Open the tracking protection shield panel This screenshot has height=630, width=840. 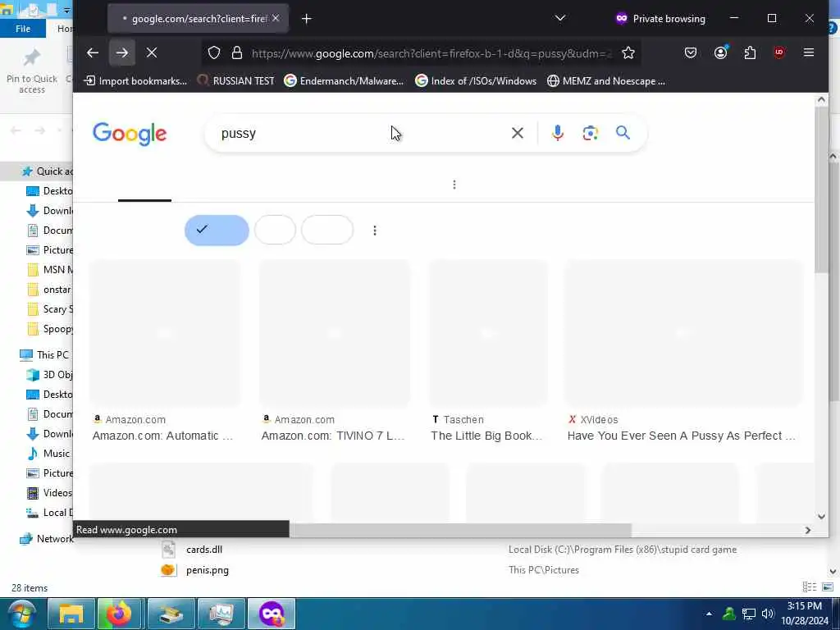[x=214, y=52]
